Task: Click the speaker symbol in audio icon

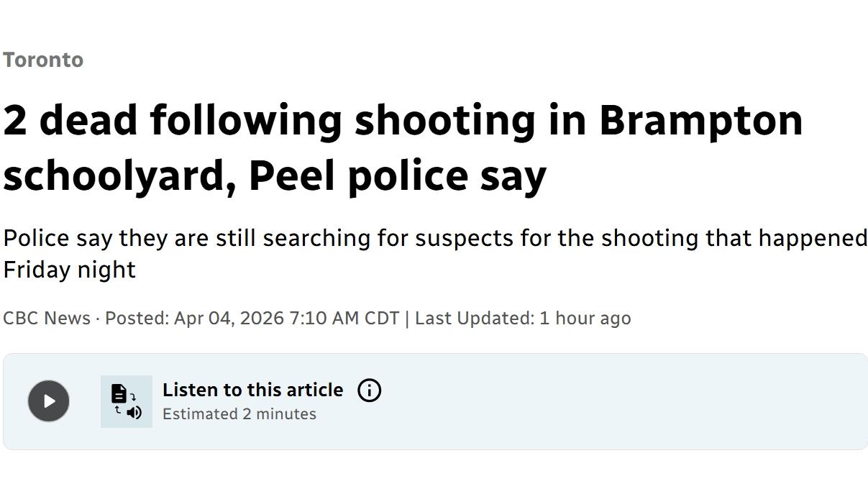Action: [134, 412]
